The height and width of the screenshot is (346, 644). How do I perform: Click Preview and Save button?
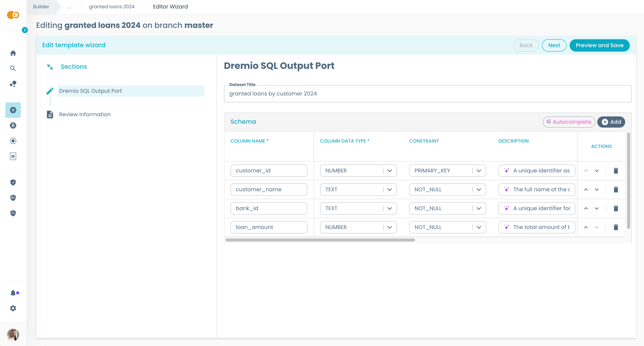pyautogui.click(x=599, y=45)
